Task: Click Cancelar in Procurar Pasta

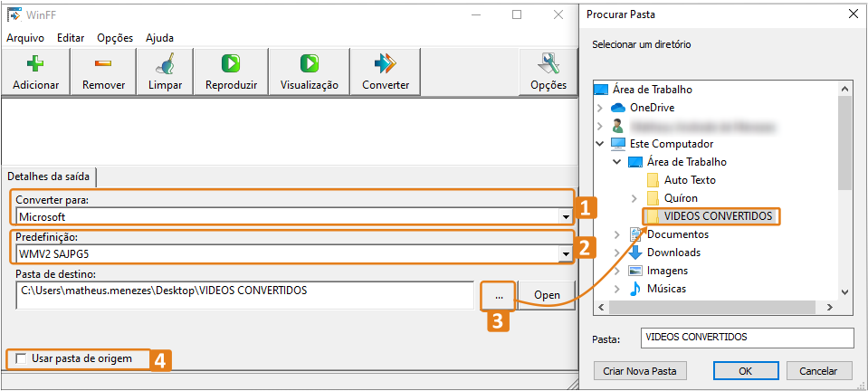Action: (x=819, y=371)
